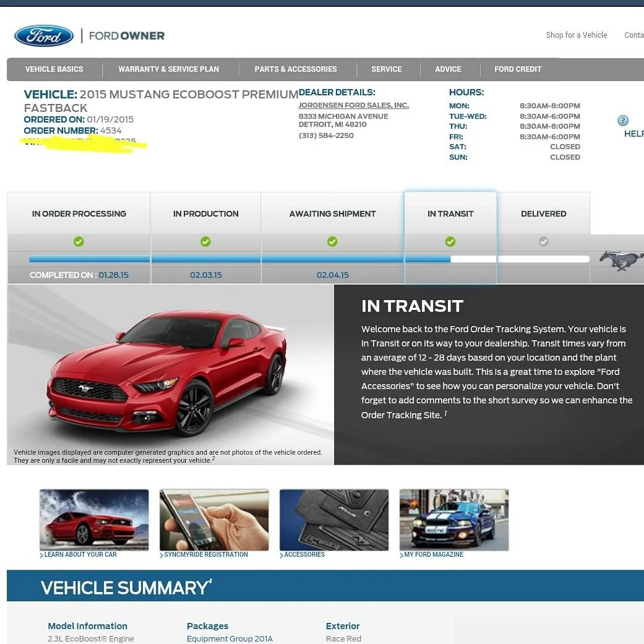Click the Shop for a Vehicle link
Viewport: 644px width, 644px height.
coord(576,35)
